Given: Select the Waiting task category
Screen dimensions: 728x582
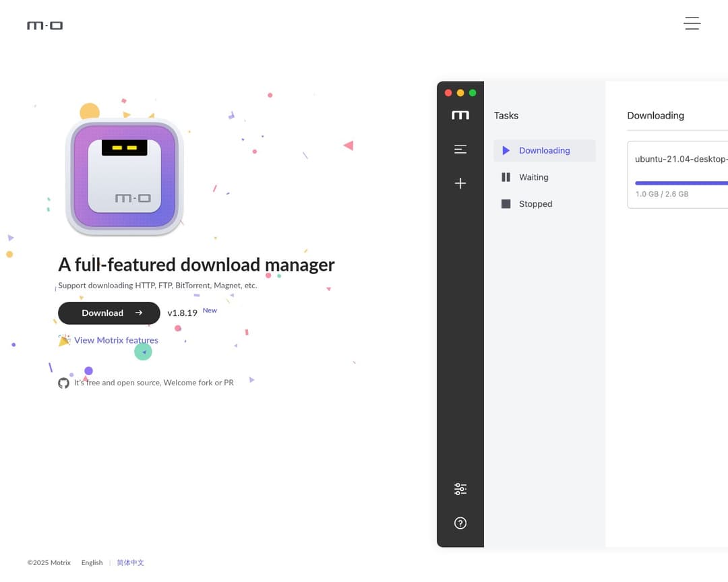Looking at the screenshot, I should 545,177.
